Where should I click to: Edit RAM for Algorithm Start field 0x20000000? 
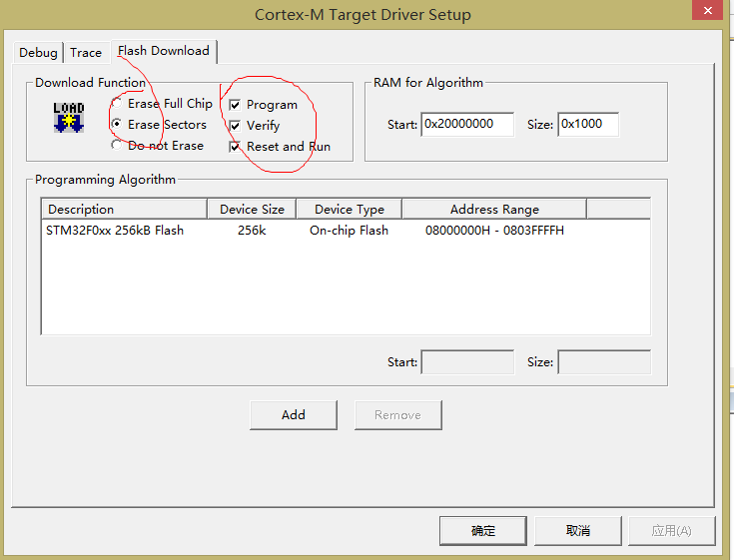click(467, 124)
